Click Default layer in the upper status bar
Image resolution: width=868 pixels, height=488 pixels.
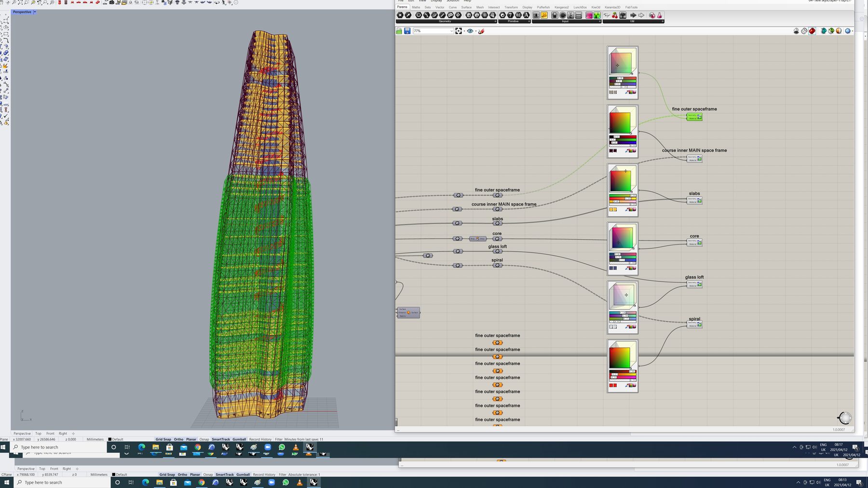click(116, 439)
